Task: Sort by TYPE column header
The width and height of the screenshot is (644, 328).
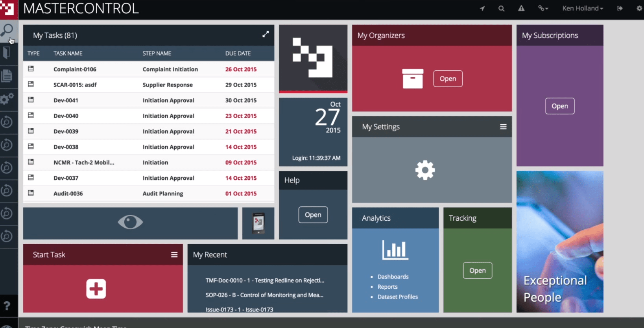Action: click(x=33, y=53)
